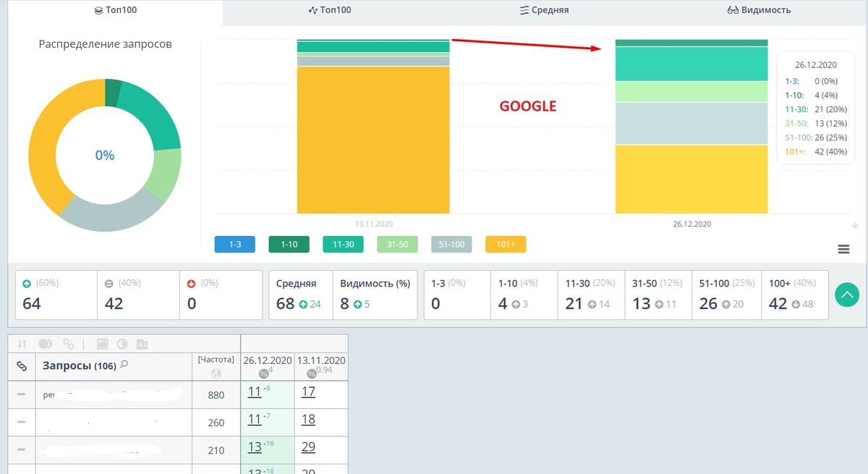This screenshot has width=868, height=474.
Task: Click the 1-3 stat card value 0
Action: [x=435, y=304]
